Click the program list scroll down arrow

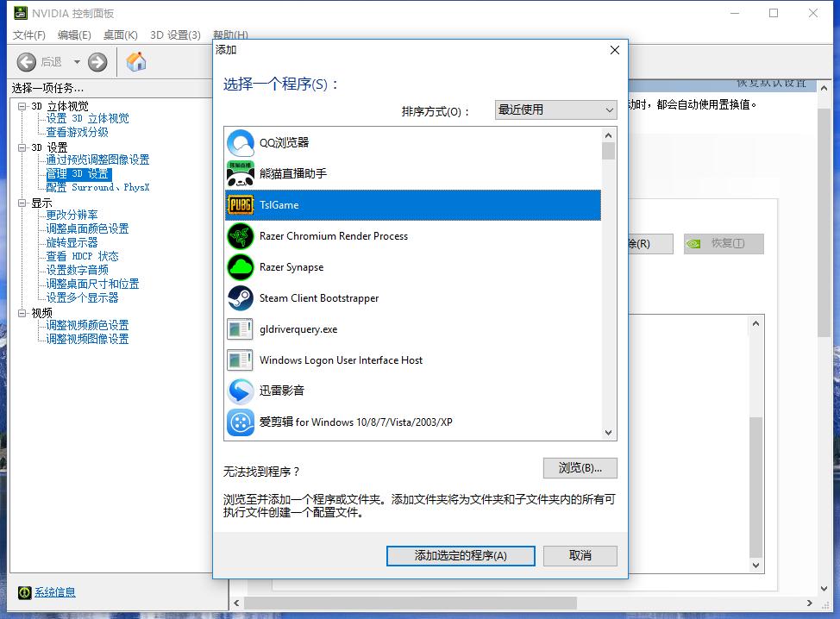[608, 433]
